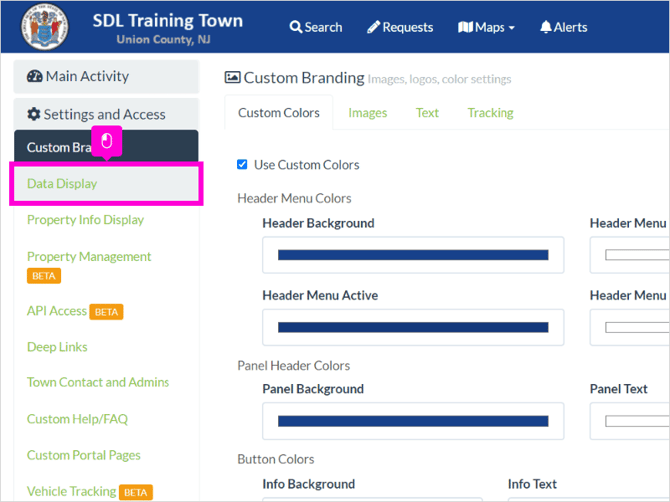Pick the Panel Background color bar
The width and height of the screenshot is (670, 502).
coord(413,421)
